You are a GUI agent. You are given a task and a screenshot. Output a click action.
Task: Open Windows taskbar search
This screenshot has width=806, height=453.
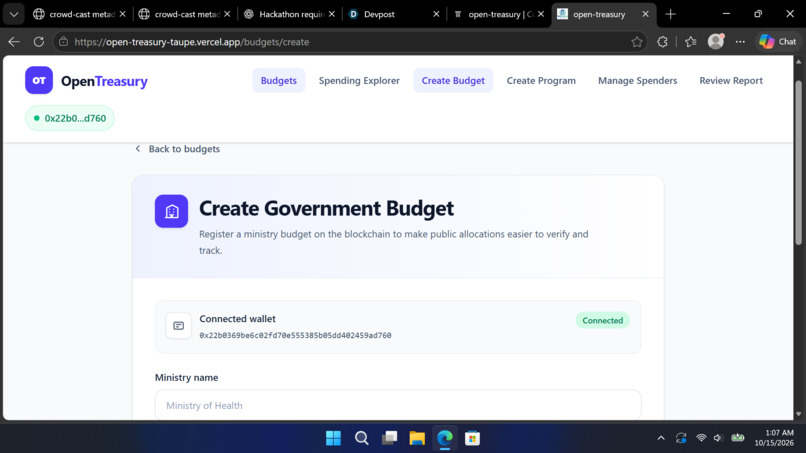tap(362, 438)
